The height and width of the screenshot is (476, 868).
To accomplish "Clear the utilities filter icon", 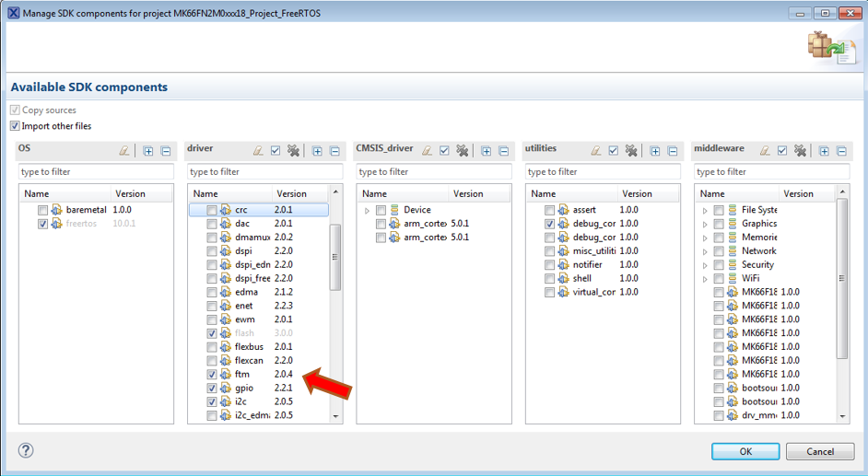I will click(595, 150).
